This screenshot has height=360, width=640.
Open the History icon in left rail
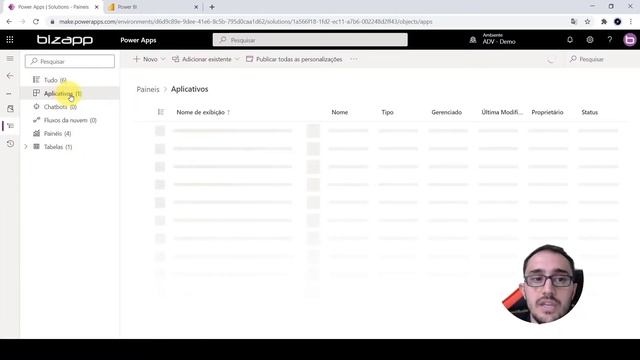tap(11, 144)
